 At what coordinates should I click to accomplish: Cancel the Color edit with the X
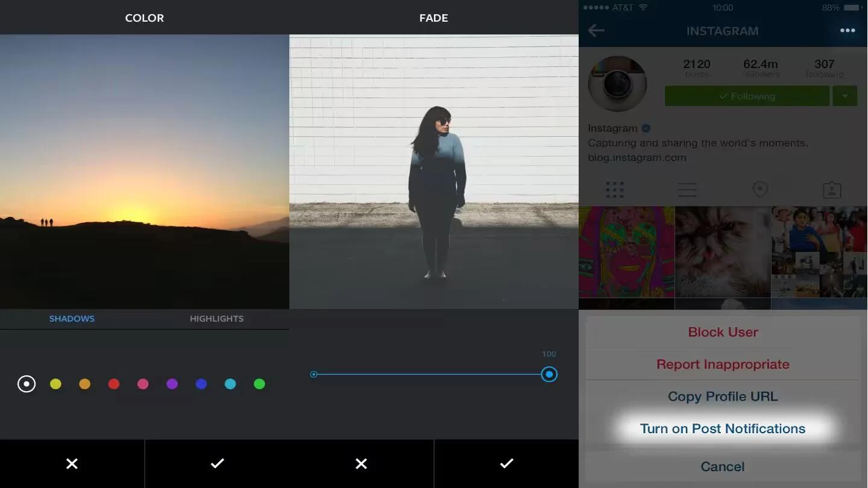click(x=72, y=463)
